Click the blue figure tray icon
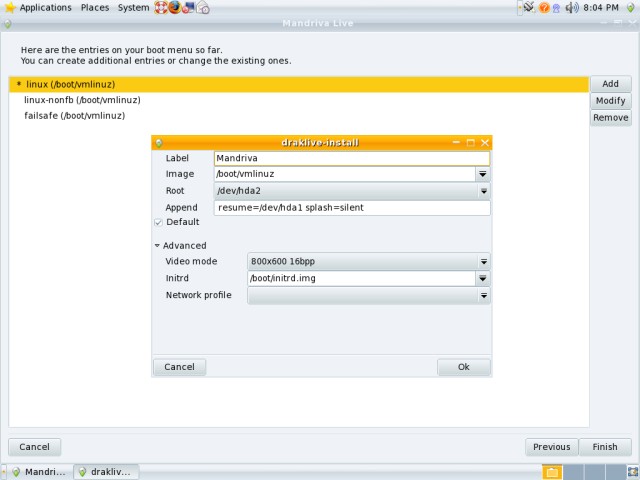Image resolution: width=640 pixels, height=480 pixels. (556, 8)
